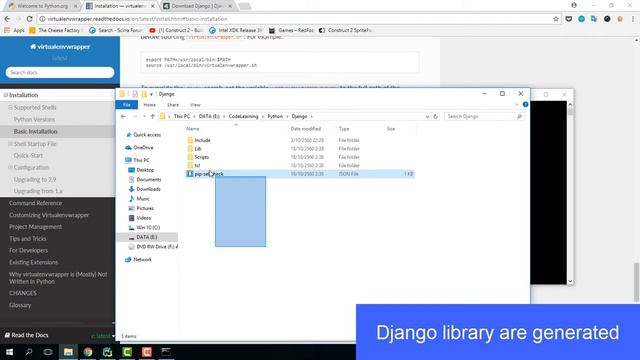Expand Configuration docs entry

11,167
